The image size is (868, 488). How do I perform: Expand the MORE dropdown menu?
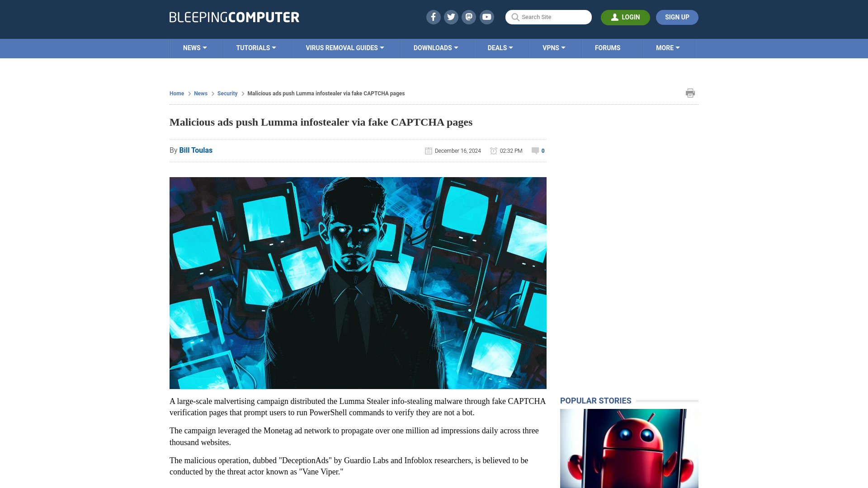[x=668, y=48]
